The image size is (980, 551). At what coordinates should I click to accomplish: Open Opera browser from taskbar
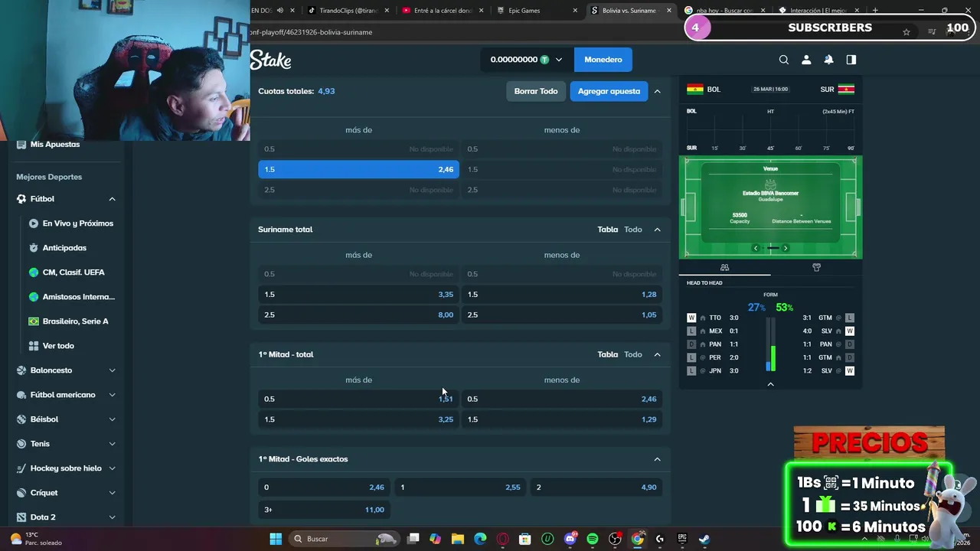[x=502, y=539]
